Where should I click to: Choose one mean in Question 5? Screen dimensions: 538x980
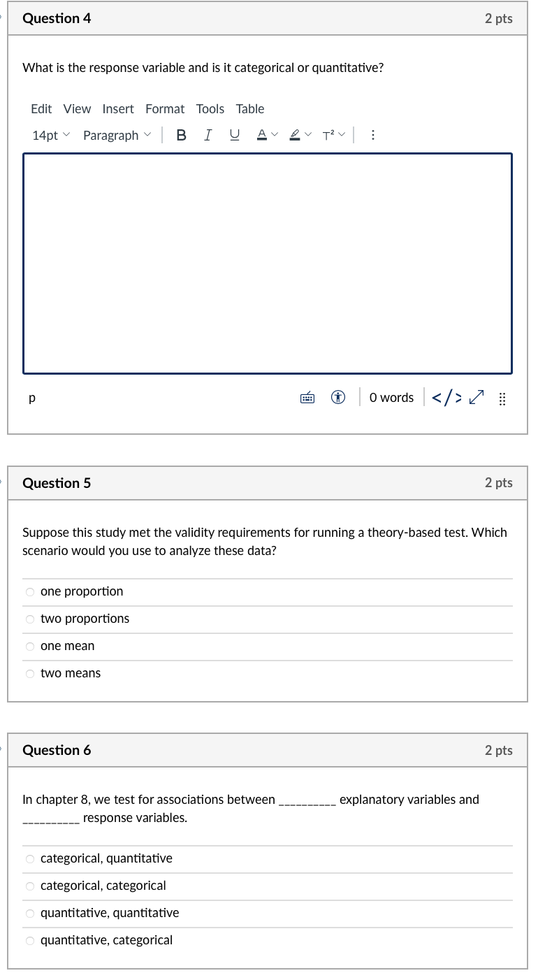[x=30, y=646]
